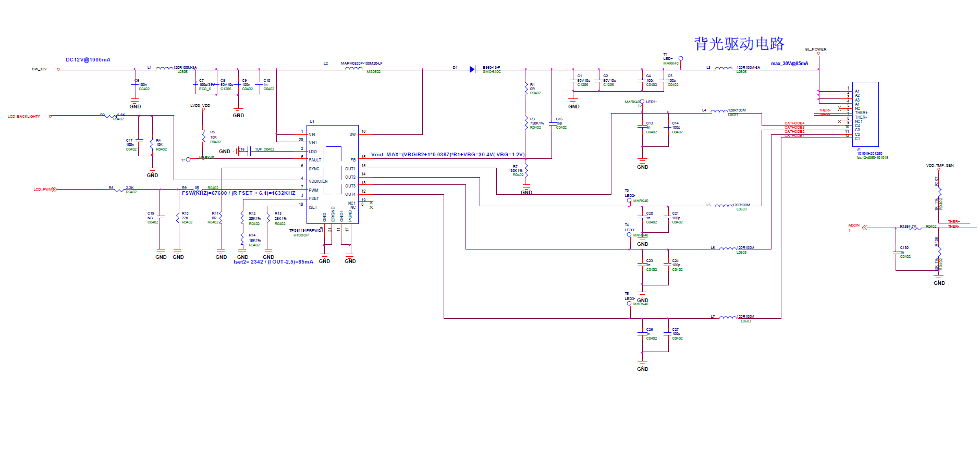Click the D1 diode symbol
Image resolution: width=980 pixels, height=450 pixels.
tap(472, 69)
